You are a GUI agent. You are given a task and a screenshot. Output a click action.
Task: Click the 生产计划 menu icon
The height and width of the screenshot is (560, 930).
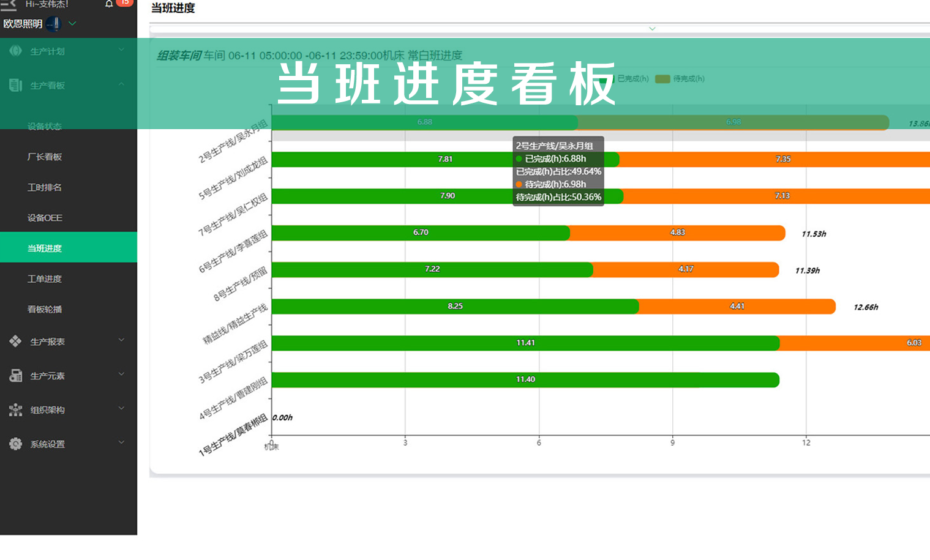[x=15, y=51]
